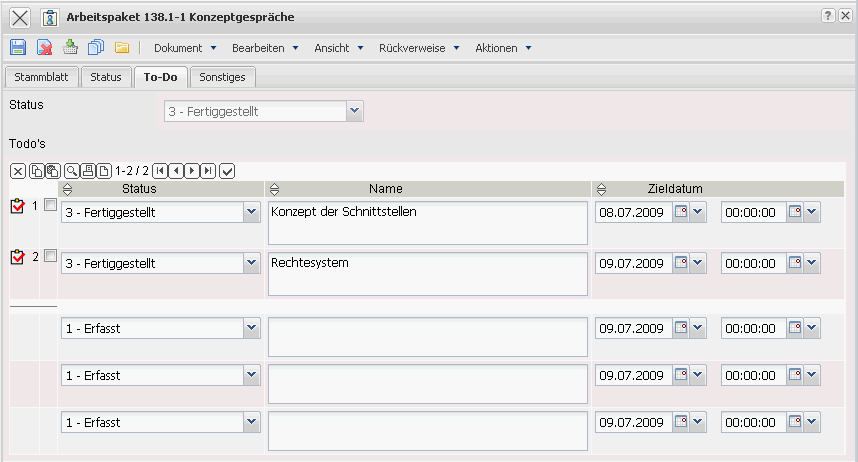Sort the table by Zieldatum column header
This screenshot has width=858, height=462.
[674, 188]
